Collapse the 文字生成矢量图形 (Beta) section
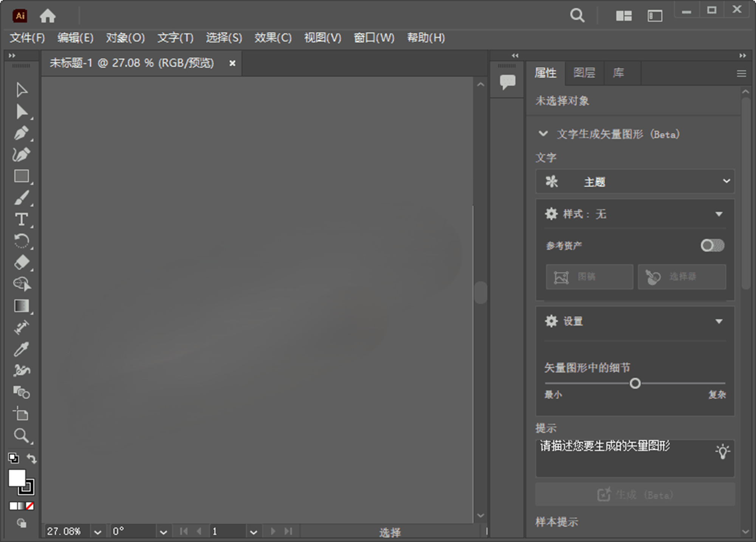Image resolution: width=756 pixels, height=542 pixels. [x=543, y=134]
